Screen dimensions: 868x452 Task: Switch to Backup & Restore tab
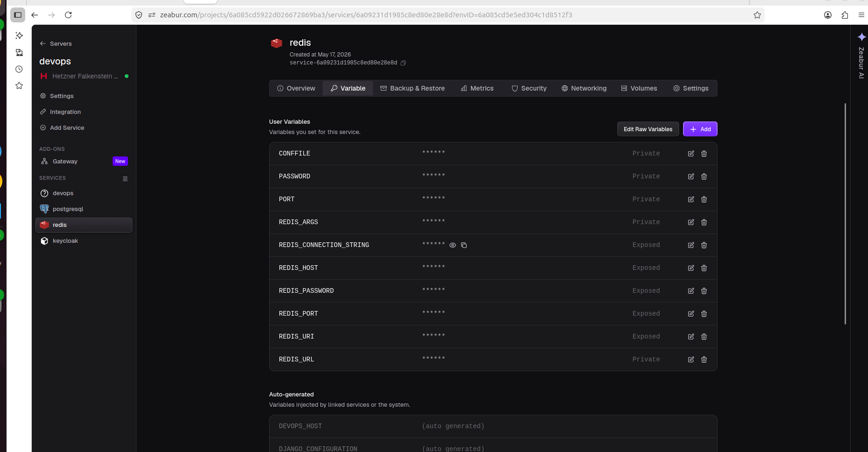[413, 88]
